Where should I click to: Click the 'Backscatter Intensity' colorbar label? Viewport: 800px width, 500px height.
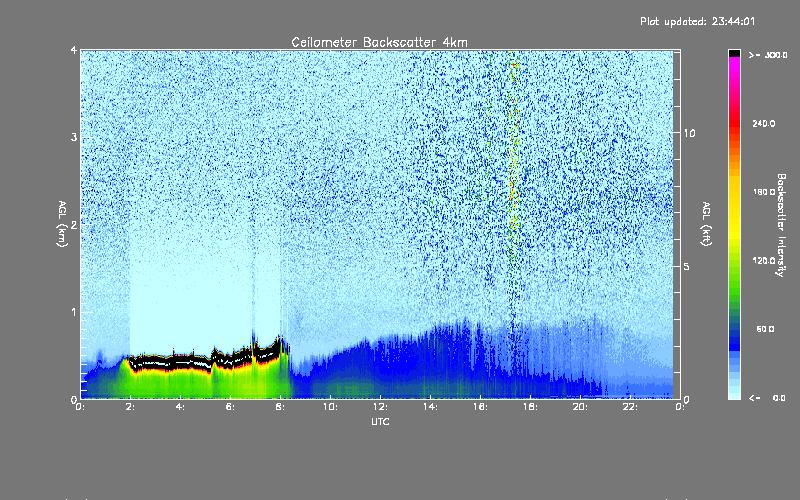(781, 225)
